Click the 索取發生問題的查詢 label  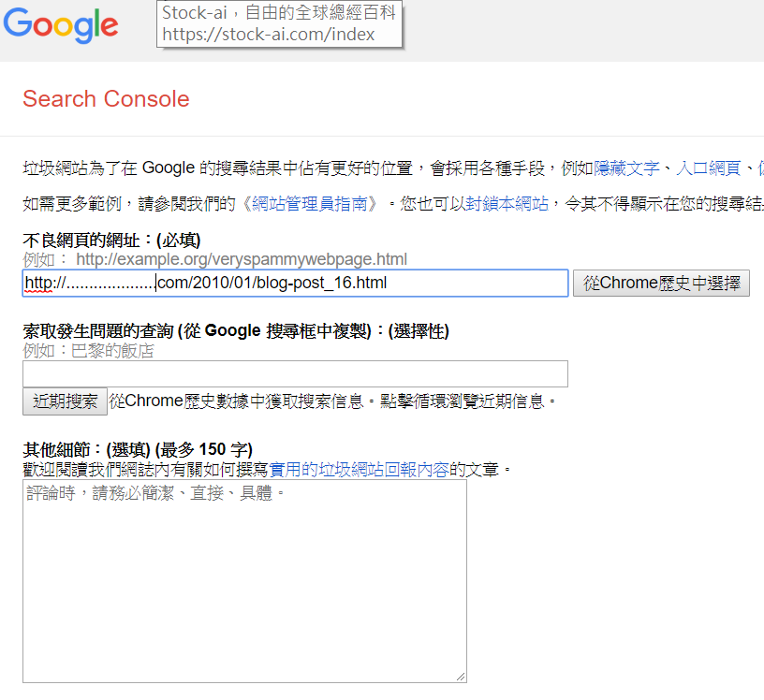click(x=236, y=331)
